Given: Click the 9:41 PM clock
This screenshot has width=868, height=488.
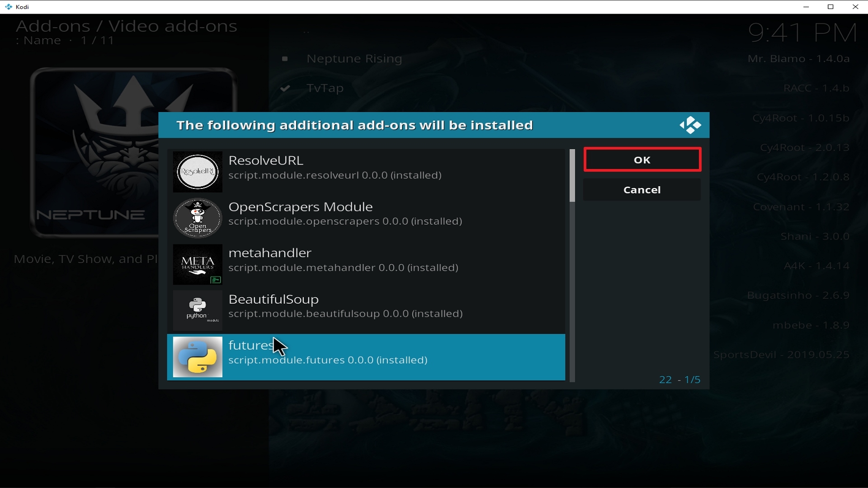Looking at the screenshot, I should pyautogui.click(x=802, y=33).
